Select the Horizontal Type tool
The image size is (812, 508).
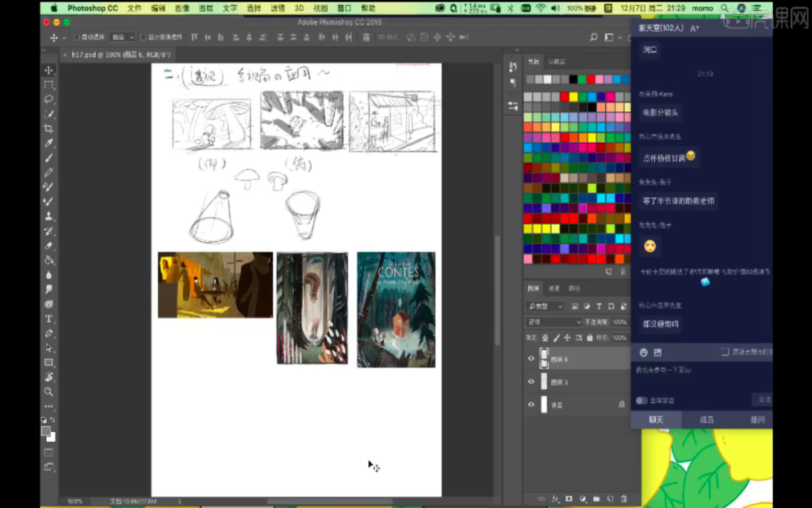click(x=49, y=319)
